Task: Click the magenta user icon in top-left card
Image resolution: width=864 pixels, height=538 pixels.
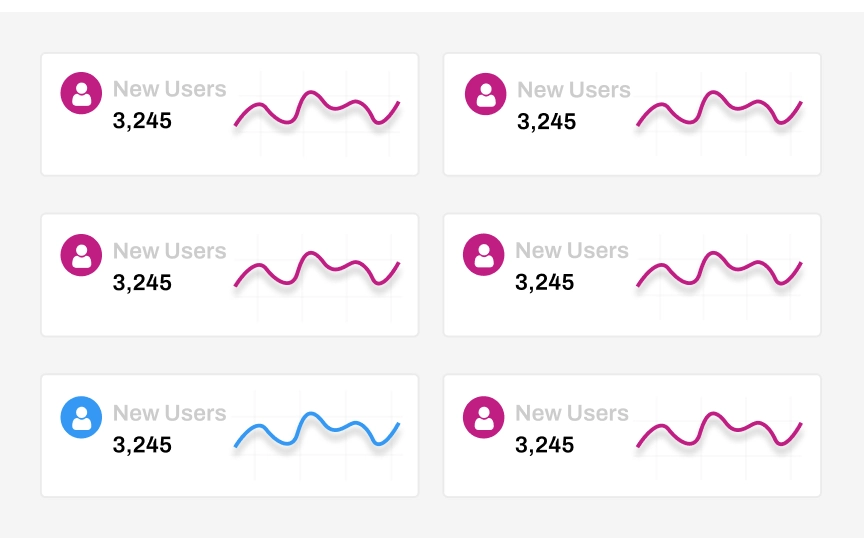Action: [81, 93]
